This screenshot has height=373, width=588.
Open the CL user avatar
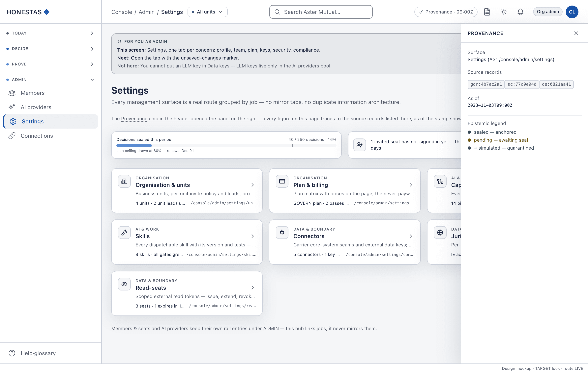tap(572, 12)
